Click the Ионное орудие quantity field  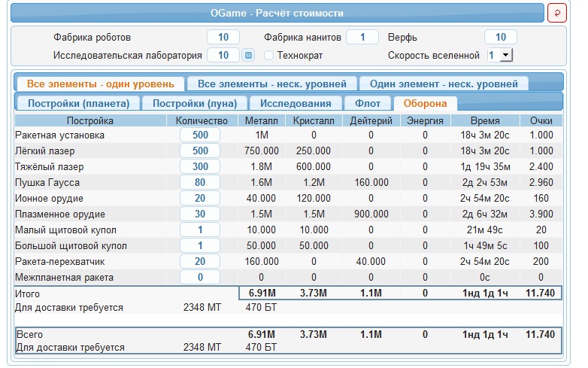click(200, 198)
